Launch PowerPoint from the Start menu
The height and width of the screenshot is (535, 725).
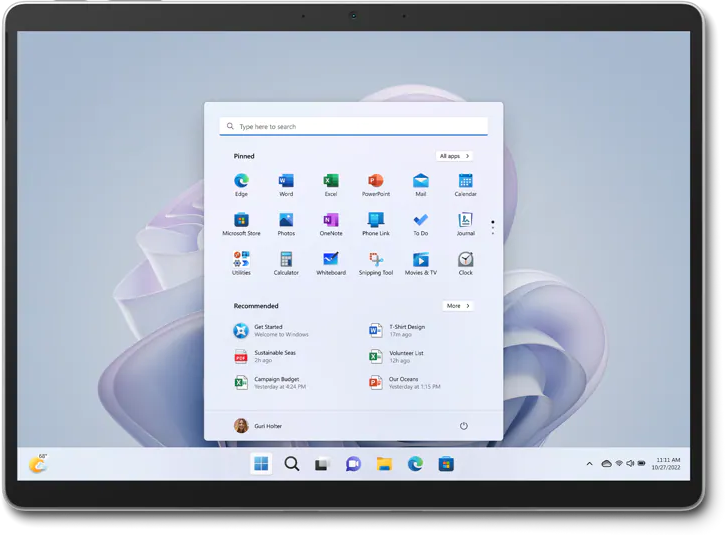375,184
